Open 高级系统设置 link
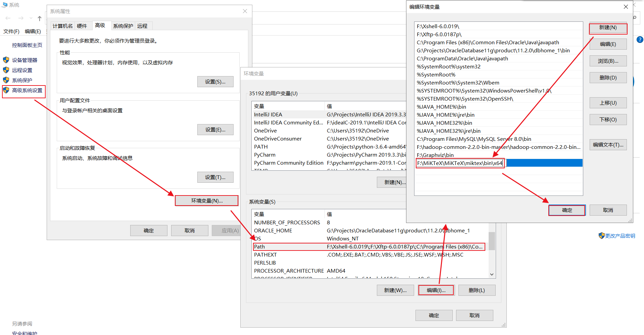 coord(27,90)
